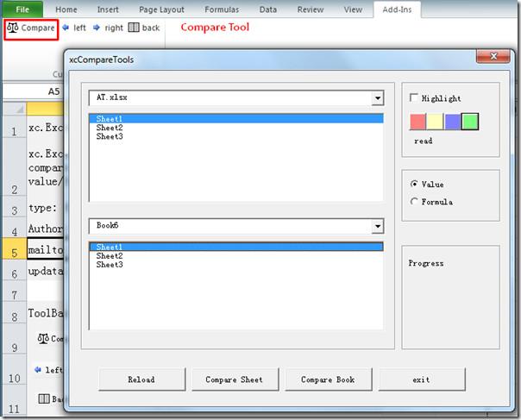
Task: Click the exit button
Action: coord(422,379)
